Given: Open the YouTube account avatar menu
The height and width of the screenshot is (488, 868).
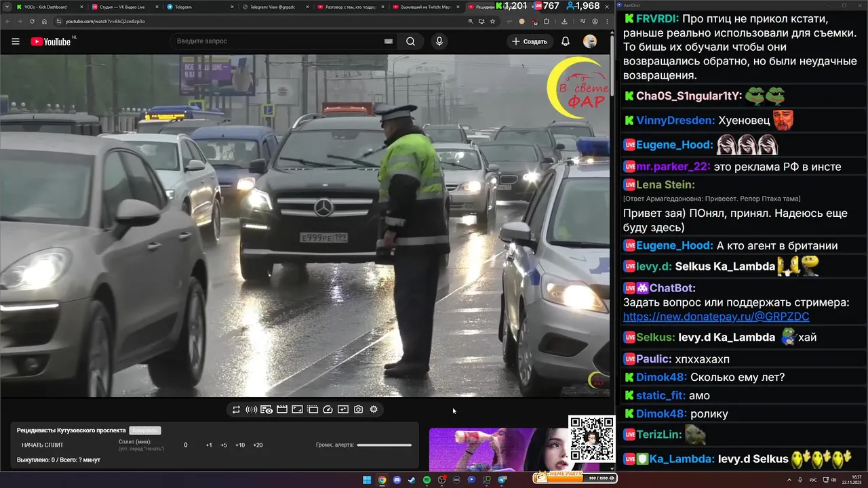Looking at the screenshot, I should [x=590, y=41].
